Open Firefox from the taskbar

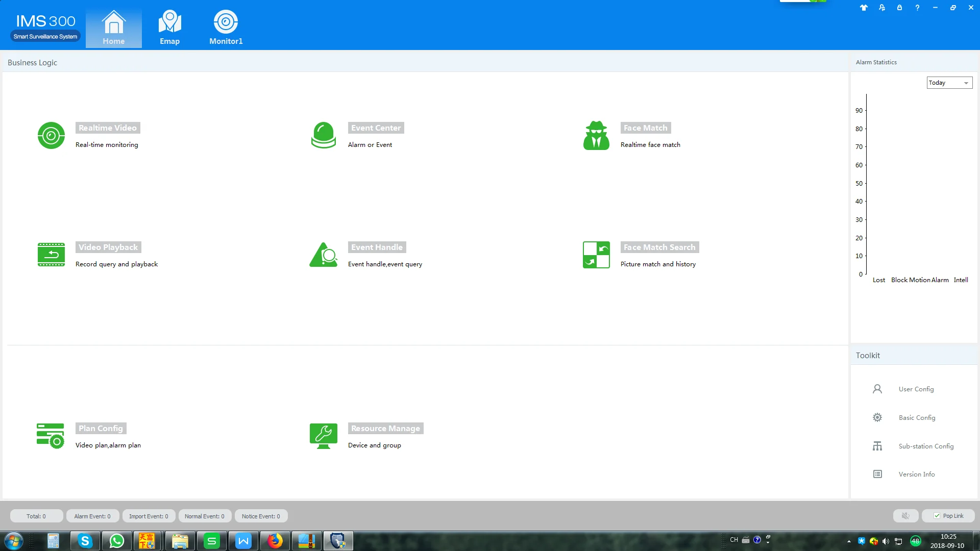pos(275,541)
